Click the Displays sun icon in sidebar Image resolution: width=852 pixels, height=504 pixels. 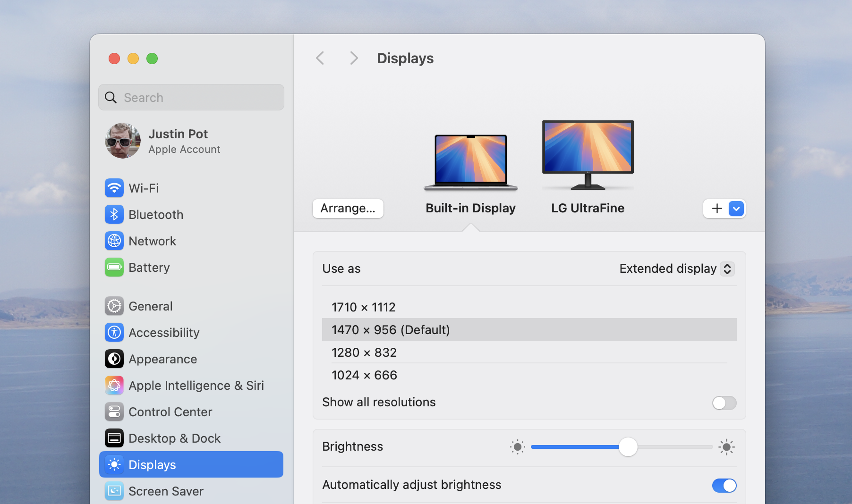pyautogui.click(x=114, y=464)
